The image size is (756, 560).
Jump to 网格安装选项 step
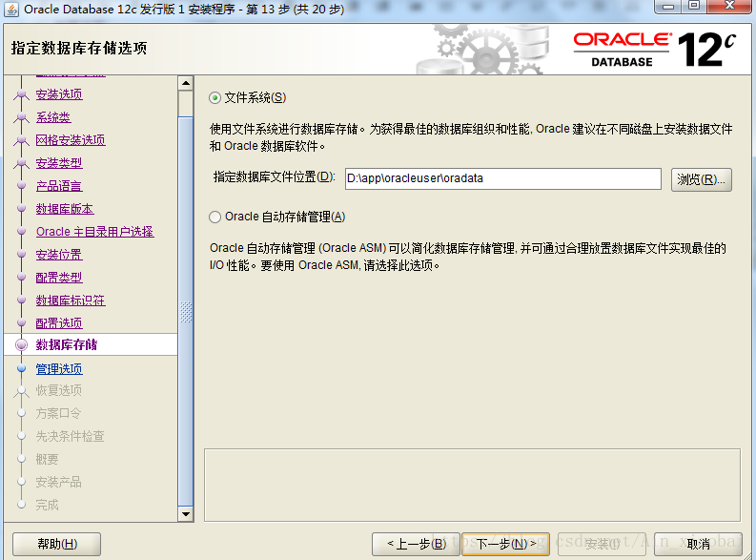[71, 140]
